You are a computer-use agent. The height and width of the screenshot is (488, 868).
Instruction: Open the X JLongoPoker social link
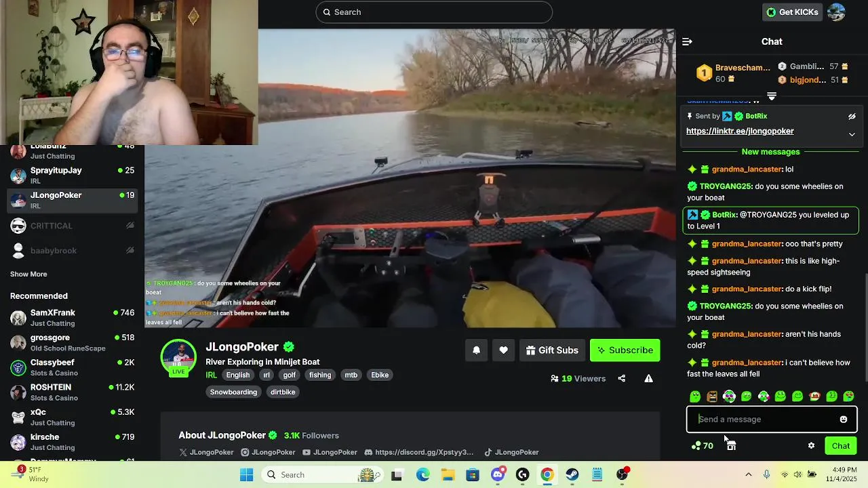point(206,452)
